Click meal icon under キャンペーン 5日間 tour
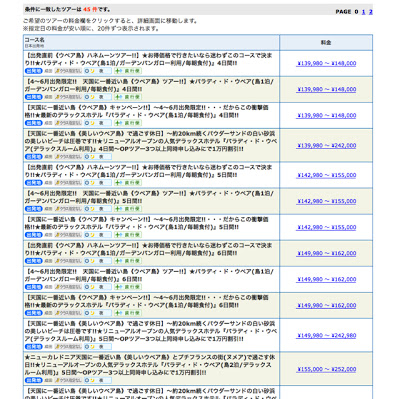 (x=98, y=235)
